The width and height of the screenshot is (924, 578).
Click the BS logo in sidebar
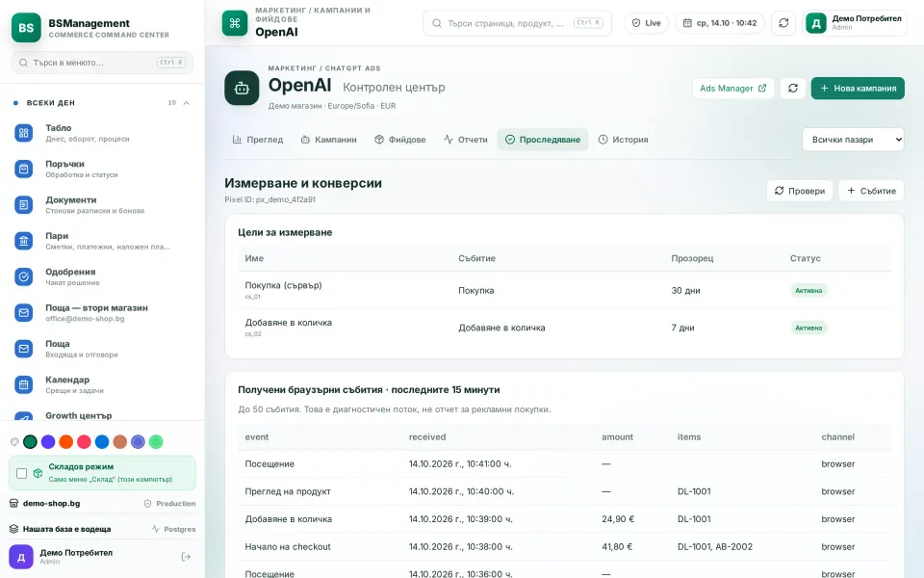(26, 28)
